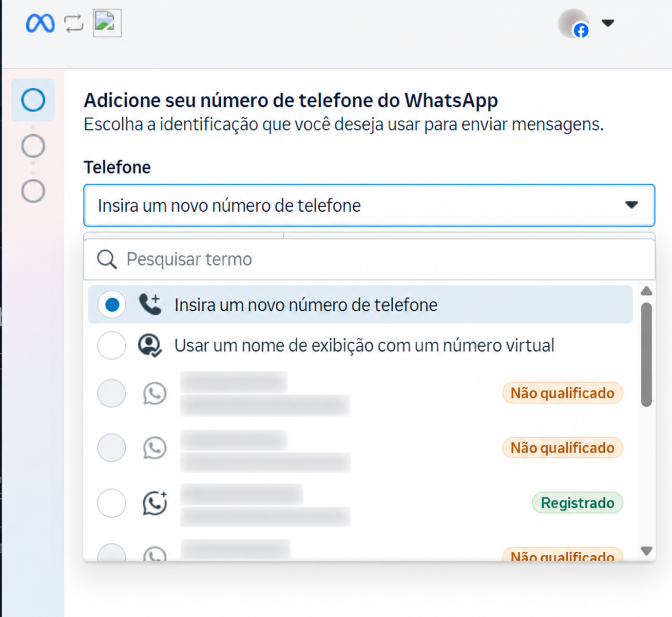This screenshot has width=672, height=617.
Task: Click the list's vertical scrollbar thumb
Action: (x=647, y=354)
